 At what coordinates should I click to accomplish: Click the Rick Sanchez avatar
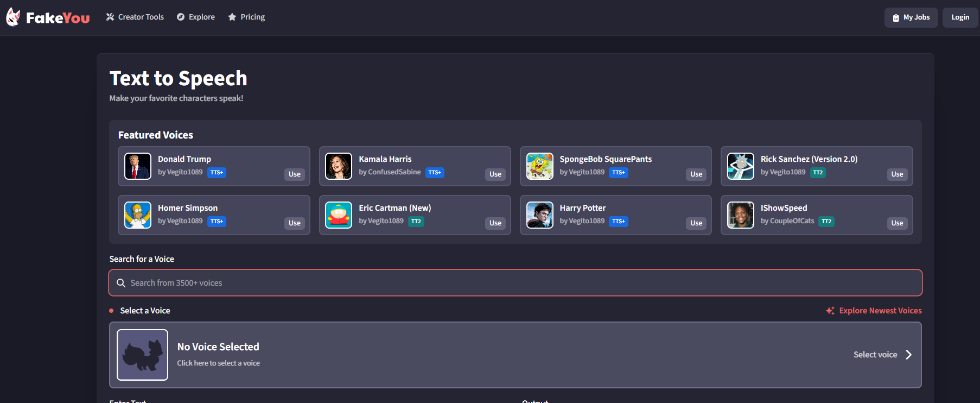click(x=741, y=166)
